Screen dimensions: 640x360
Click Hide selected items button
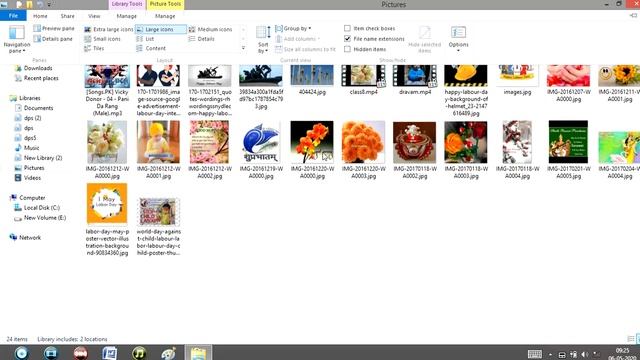(424, 39)
